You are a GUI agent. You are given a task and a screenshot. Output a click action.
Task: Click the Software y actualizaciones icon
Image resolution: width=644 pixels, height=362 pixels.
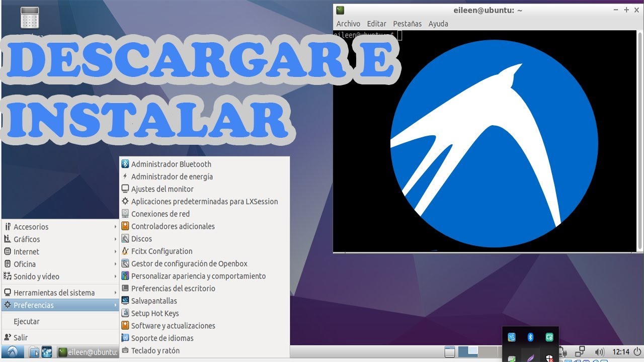(126, 326)
